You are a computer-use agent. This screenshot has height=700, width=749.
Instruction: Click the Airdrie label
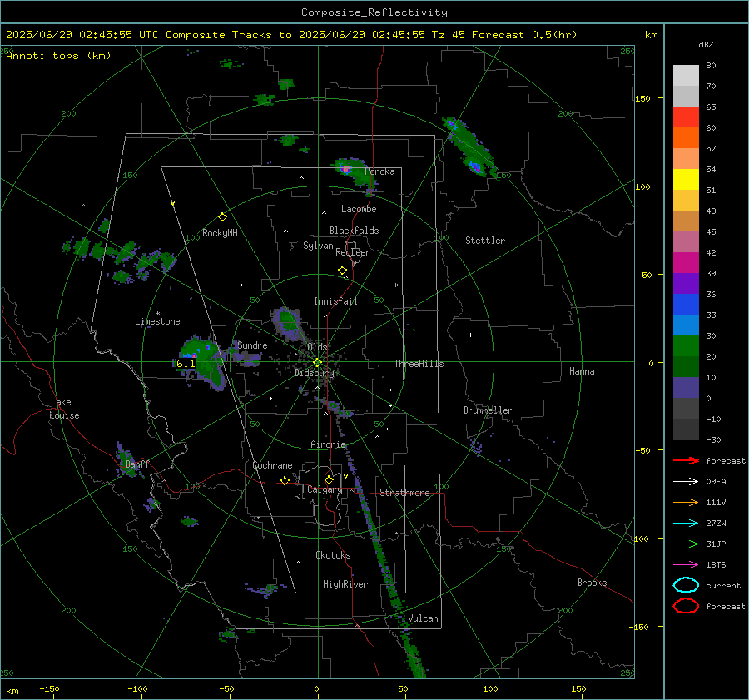click(328, 444)
